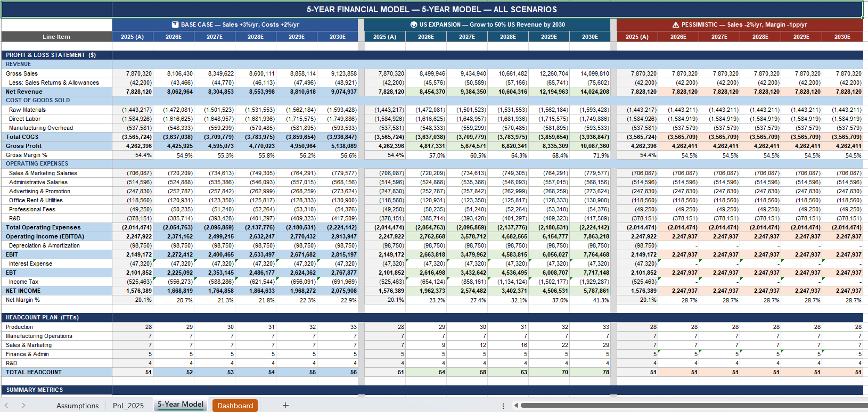Click the warning icon beside PESSIMISTIC
868x412 pixels.
(676, 24)
